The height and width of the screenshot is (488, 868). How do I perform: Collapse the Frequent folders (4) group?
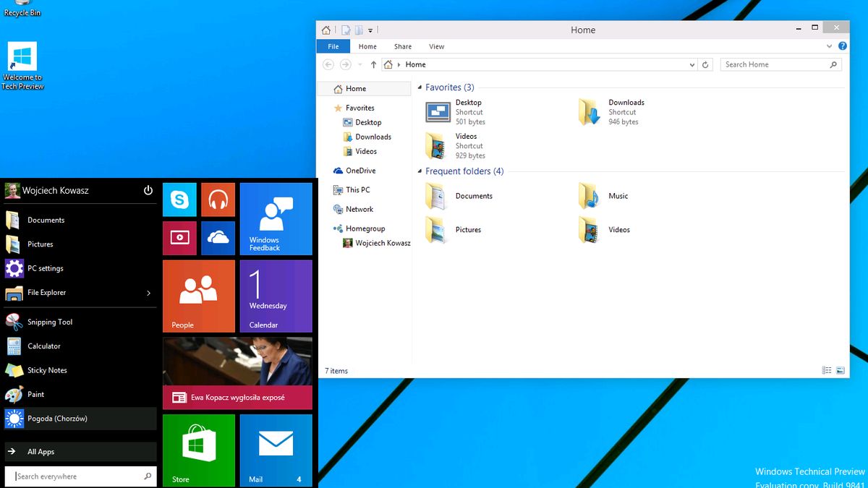point(420,171)
